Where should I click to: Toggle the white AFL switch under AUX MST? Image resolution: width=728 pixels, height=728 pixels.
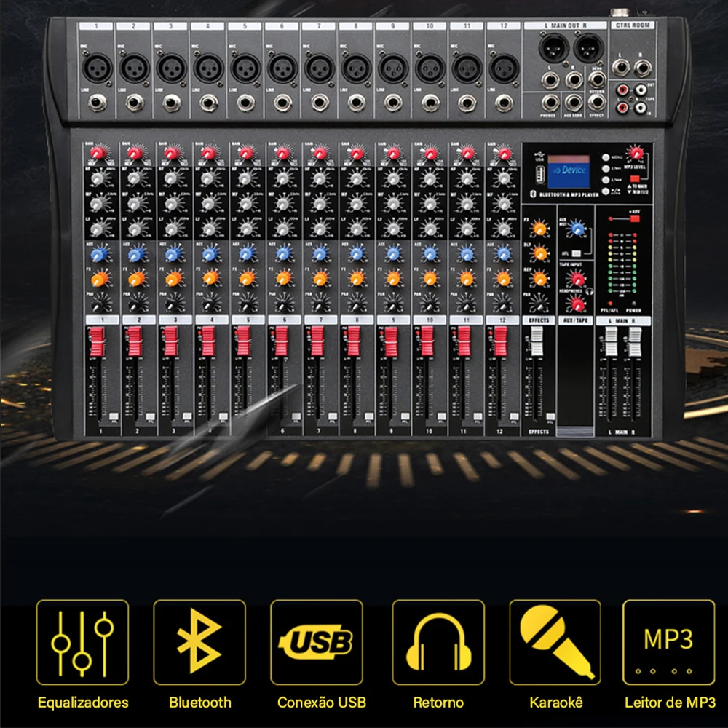tap(576, 253)
